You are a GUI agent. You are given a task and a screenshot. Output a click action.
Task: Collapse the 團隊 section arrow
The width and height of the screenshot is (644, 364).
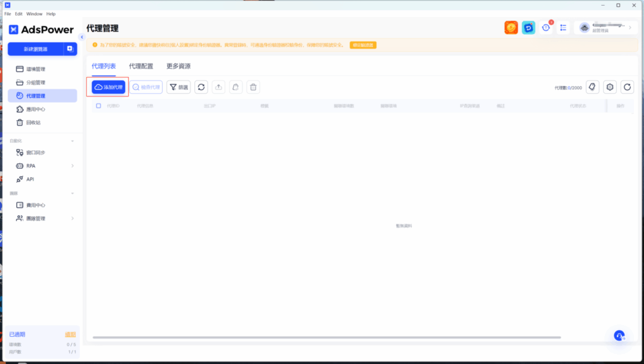point(72,193)
